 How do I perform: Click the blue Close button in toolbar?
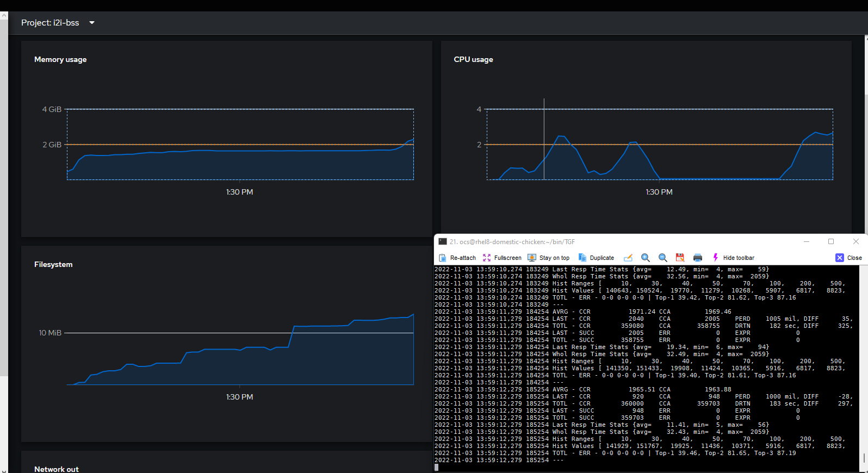click(848, 258)
